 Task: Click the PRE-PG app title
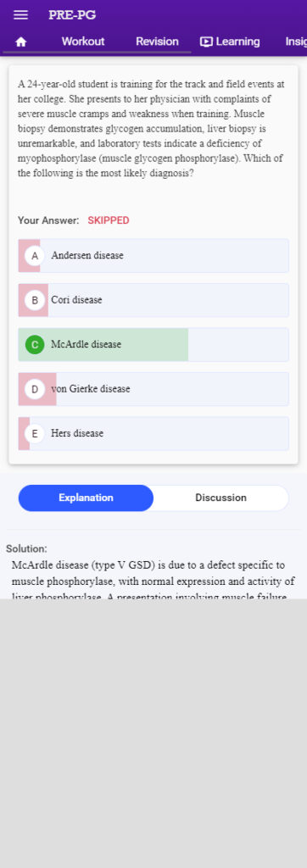(72, 15)
